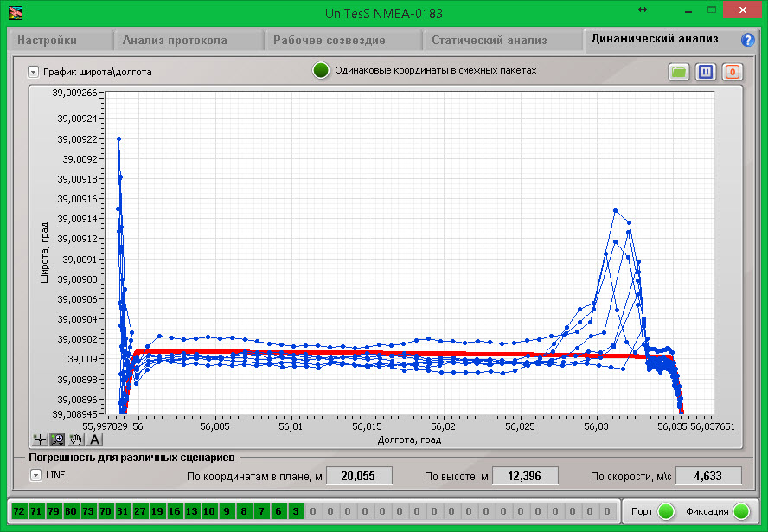Toggle the Порт indicator light

tap(666, 511)
